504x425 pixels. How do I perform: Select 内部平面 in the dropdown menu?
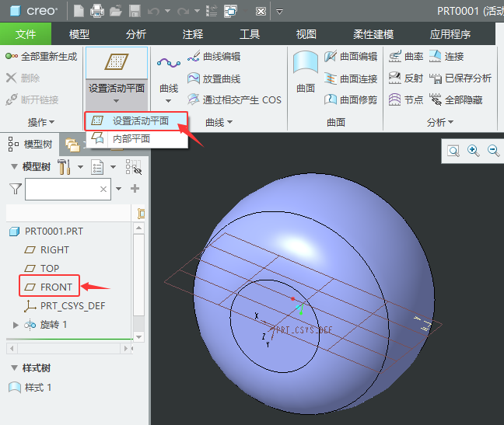[x=136, y=138]
